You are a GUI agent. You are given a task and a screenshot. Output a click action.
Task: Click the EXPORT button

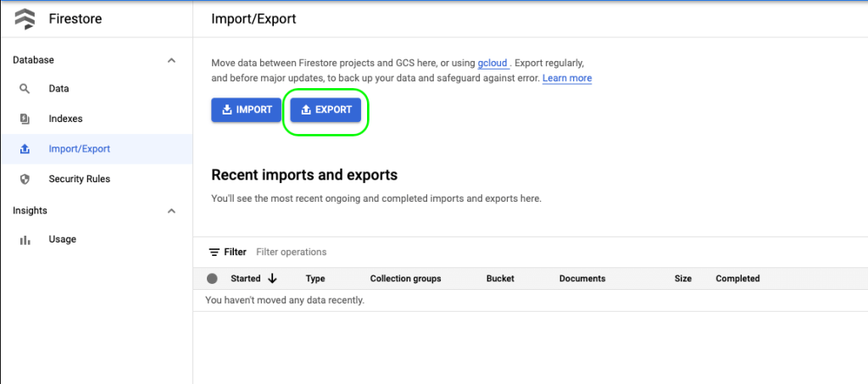click(325, 110)
